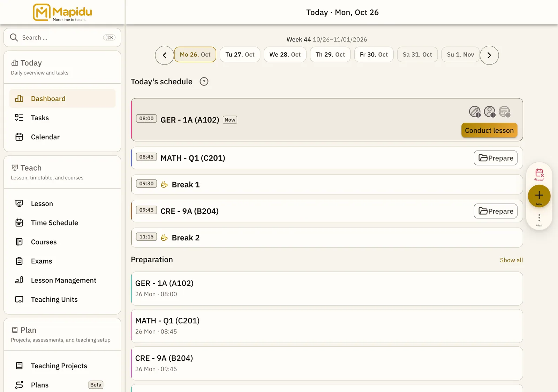Screen dimensions: 558x392
Task: Select the Mo 26. Oct day tab
Action: point(195,55)
